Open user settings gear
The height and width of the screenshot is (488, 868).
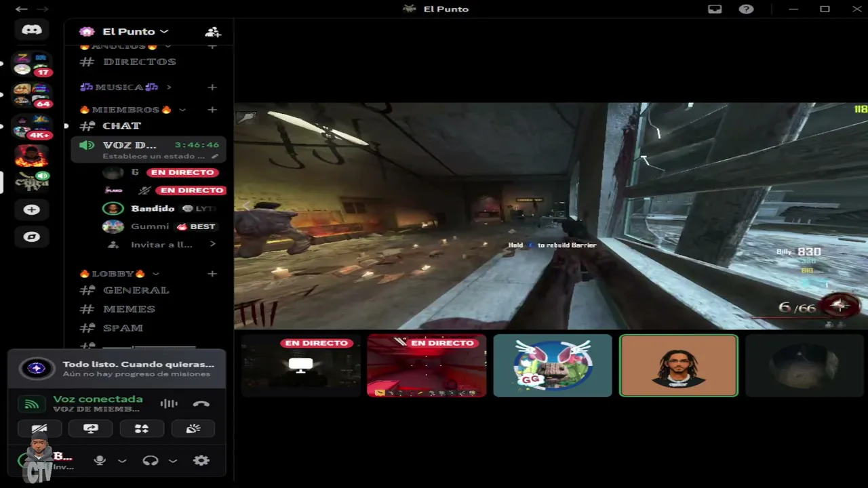(201, 460)
